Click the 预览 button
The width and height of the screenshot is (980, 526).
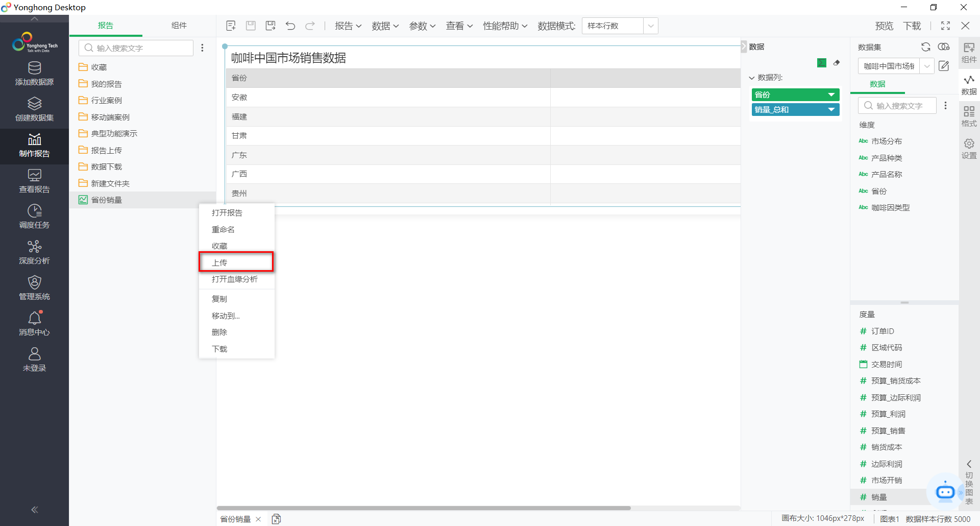(884, 26)
